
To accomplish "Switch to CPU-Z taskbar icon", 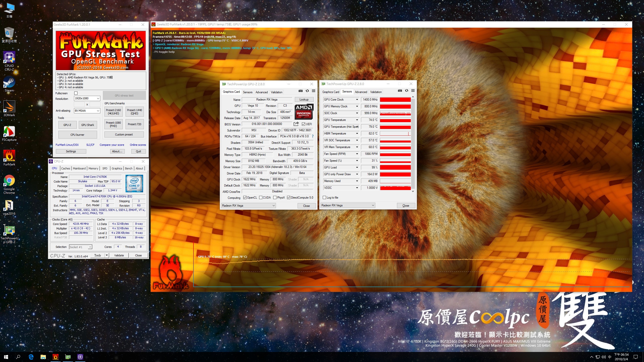I will click(x=80, y=357).
